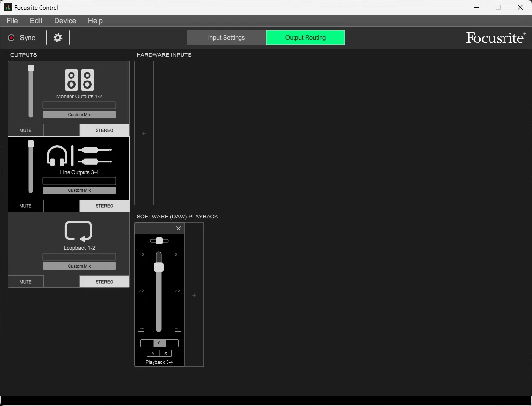Open the Edit menu

point(36,21)
